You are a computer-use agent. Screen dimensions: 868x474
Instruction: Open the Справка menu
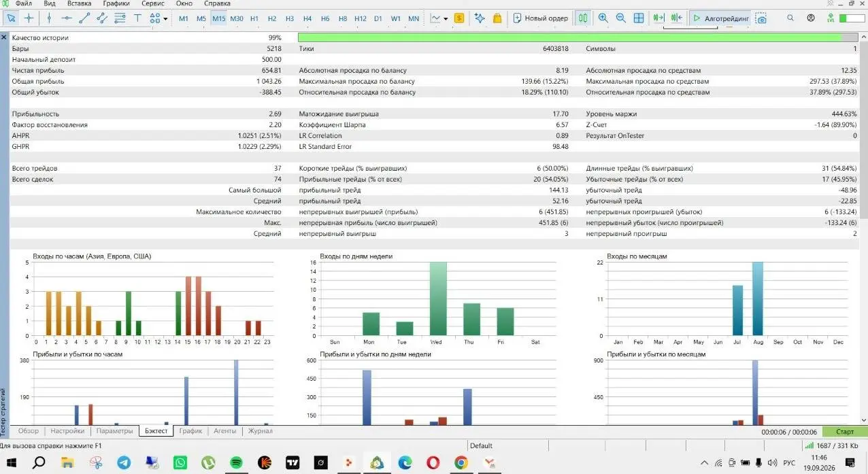[x=217, y=3]
